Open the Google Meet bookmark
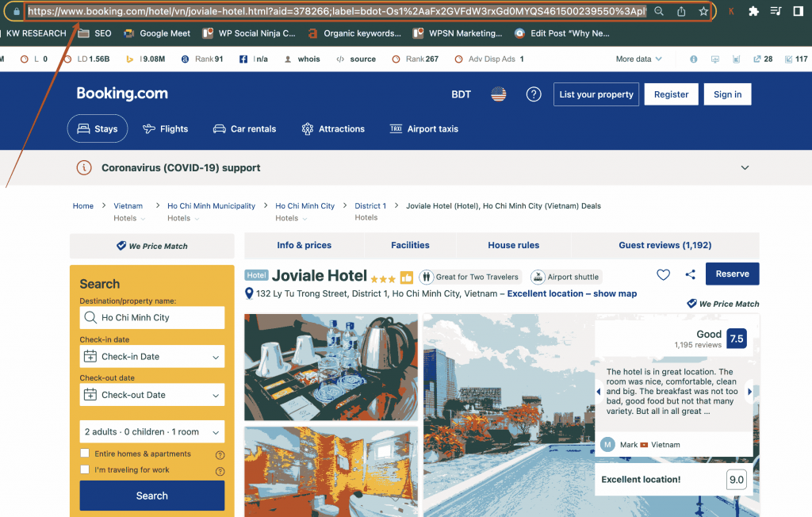Image resolution: width=812 pixels, height=517 pixels. 158,33
